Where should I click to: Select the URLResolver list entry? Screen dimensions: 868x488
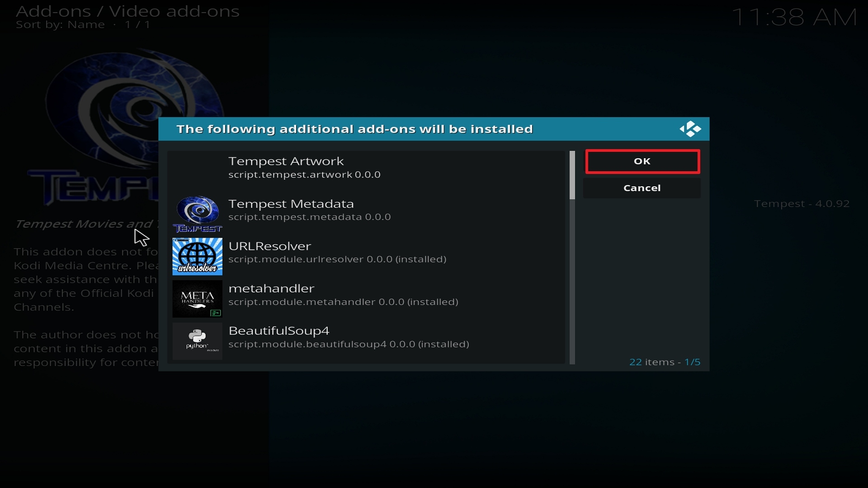click(x=366, y=257)
